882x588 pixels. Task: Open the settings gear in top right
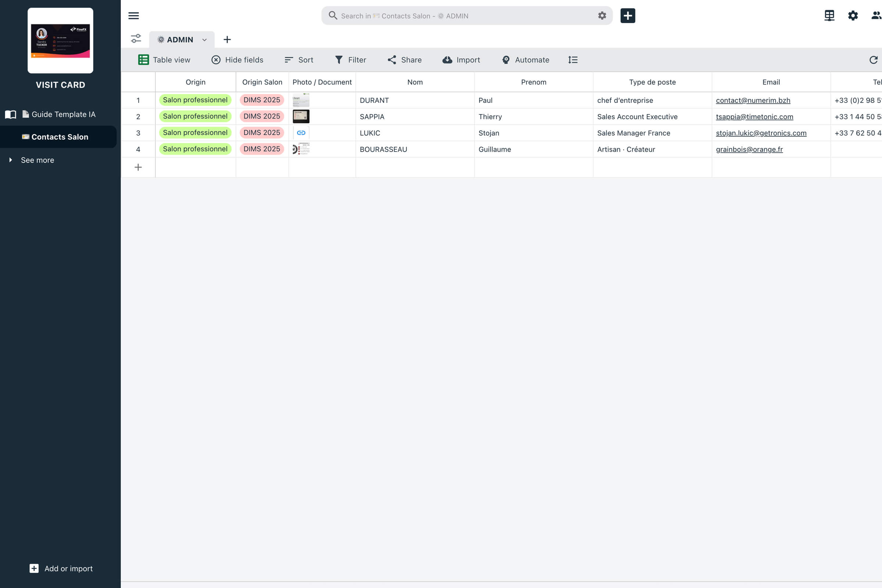(853, 16)
